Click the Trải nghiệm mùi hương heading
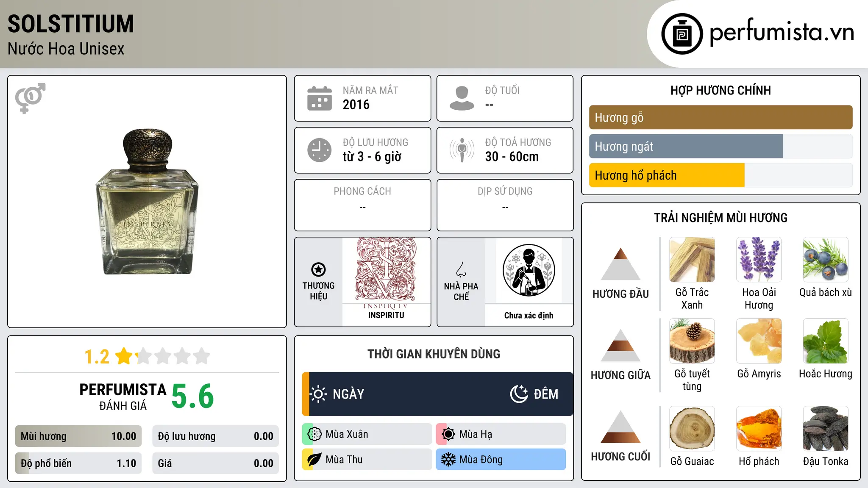The height and width of the screenshot is (488, 868). [721, 218]
